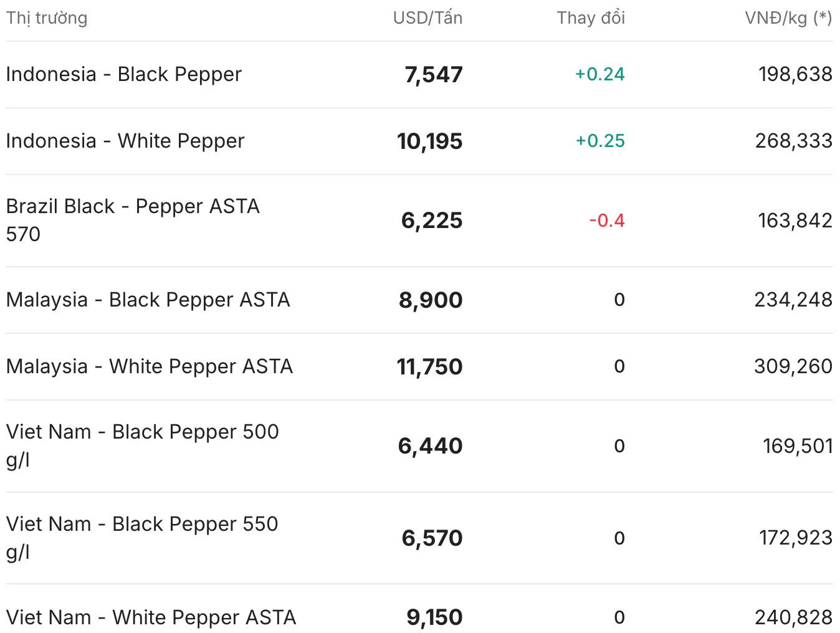Click the green +0.25 change value
The width and height of the screenshot is (840, 633).
point(599,141)
